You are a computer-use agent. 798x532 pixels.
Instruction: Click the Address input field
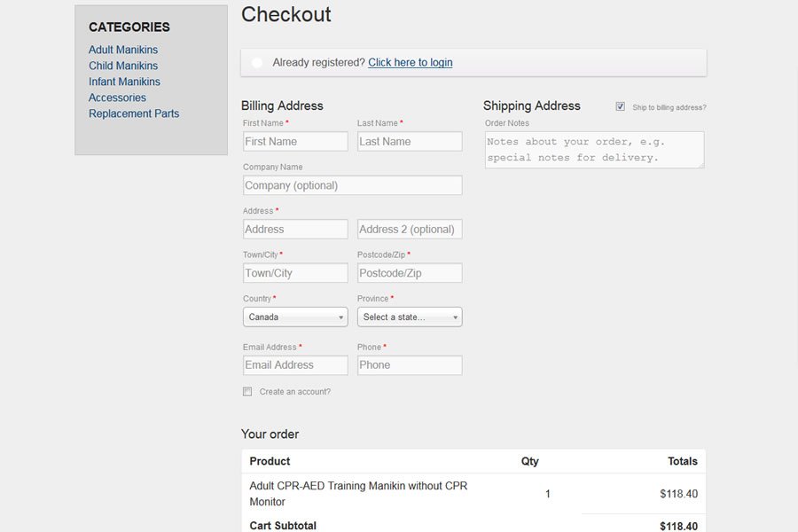[x=295, y=230]
